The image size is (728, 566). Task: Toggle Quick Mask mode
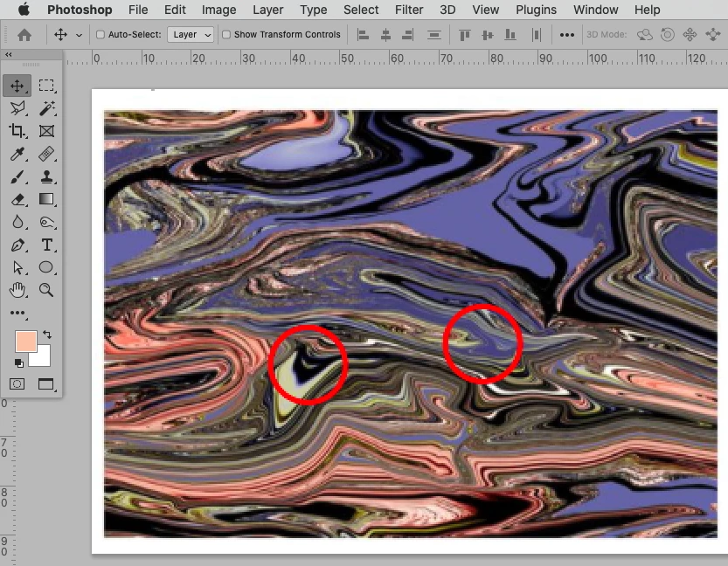coord(17,384)
